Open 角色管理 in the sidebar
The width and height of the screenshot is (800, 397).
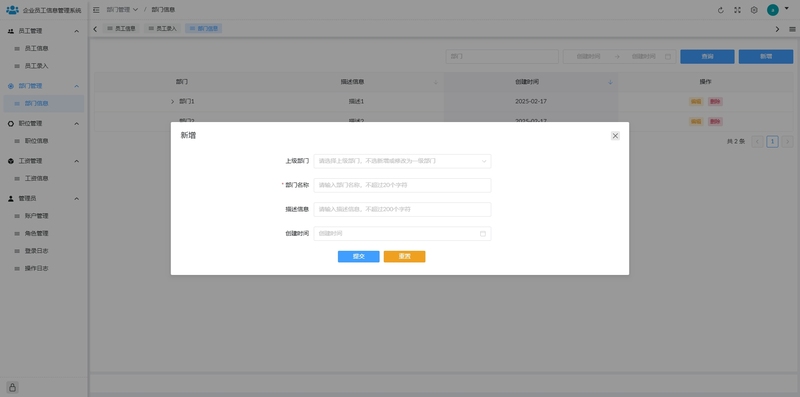click(37, 233)
